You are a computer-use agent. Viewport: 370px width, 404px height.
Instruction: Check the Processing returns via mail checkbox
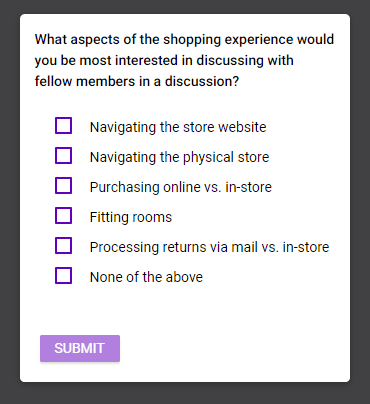pos(63,246)
